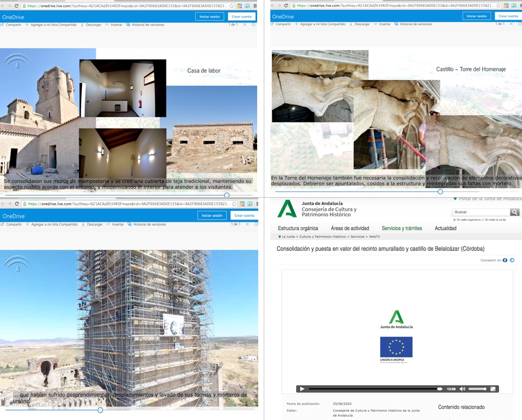
Task: Click Insertar in Casa de labor window
Action: click(114, 25)
